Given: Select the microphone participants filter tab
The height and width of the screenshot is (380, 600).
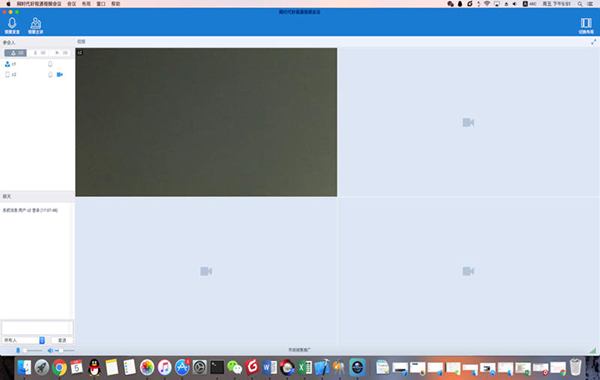Looking at the screenshot, I should click(x=38, y=53).
